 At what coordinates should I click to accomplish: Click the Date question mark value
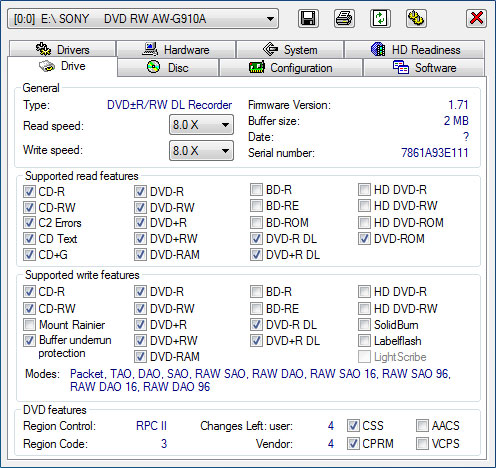pyautogui.click(x=466, y=136)
